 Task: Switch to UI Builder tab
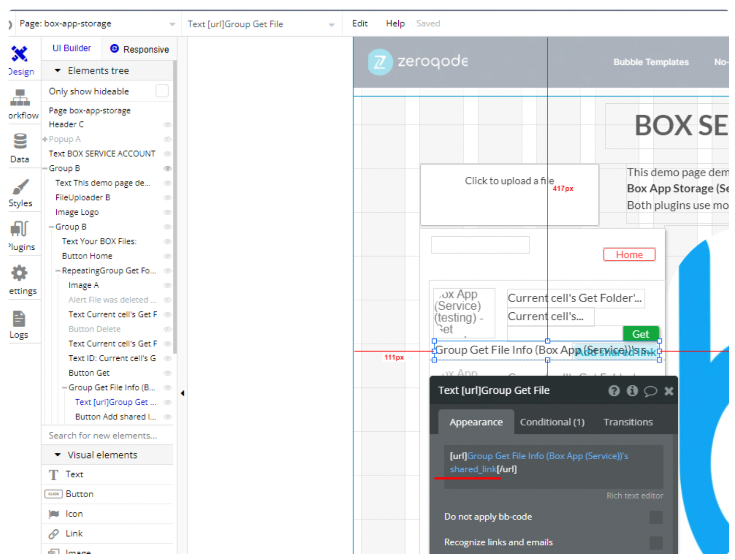tap(72, 49)
